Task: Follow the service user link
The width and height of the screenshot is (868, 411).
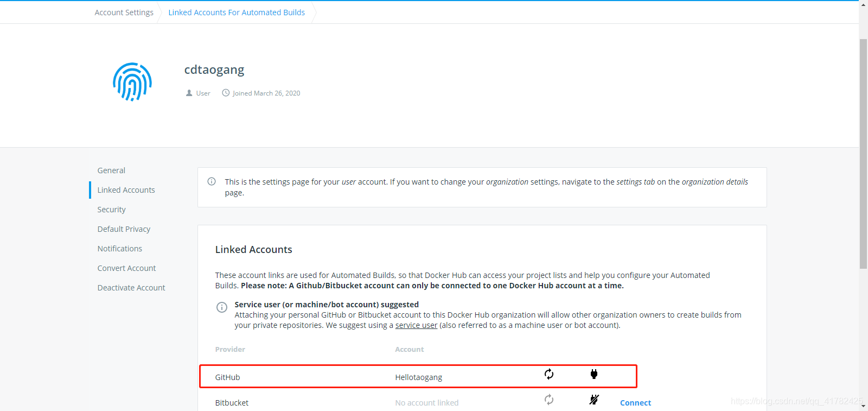Action: click(x=416, y=325)
